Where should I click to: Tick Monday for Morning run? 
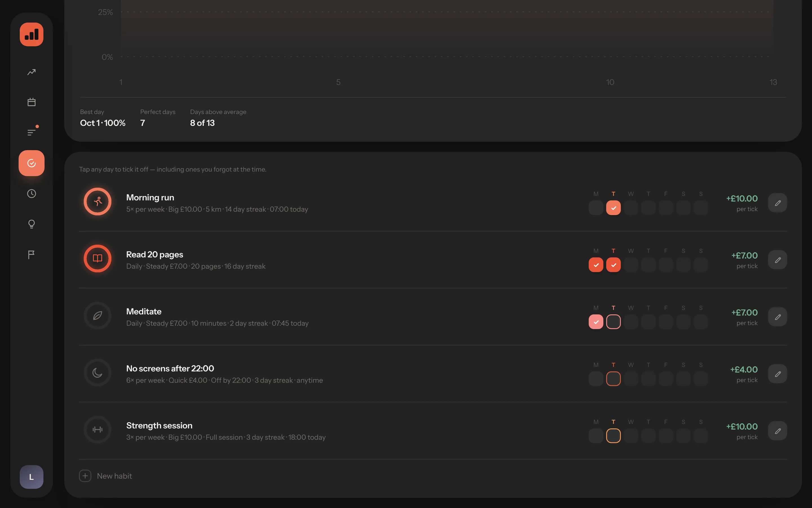click(596, 208)
